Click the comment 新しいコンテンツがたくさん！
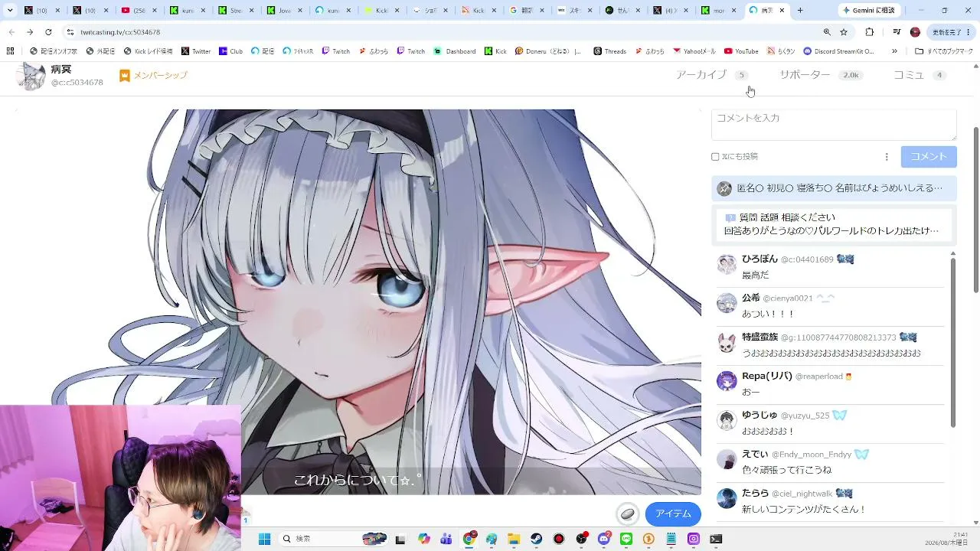 pyautogui.click(x=804, y=509)
